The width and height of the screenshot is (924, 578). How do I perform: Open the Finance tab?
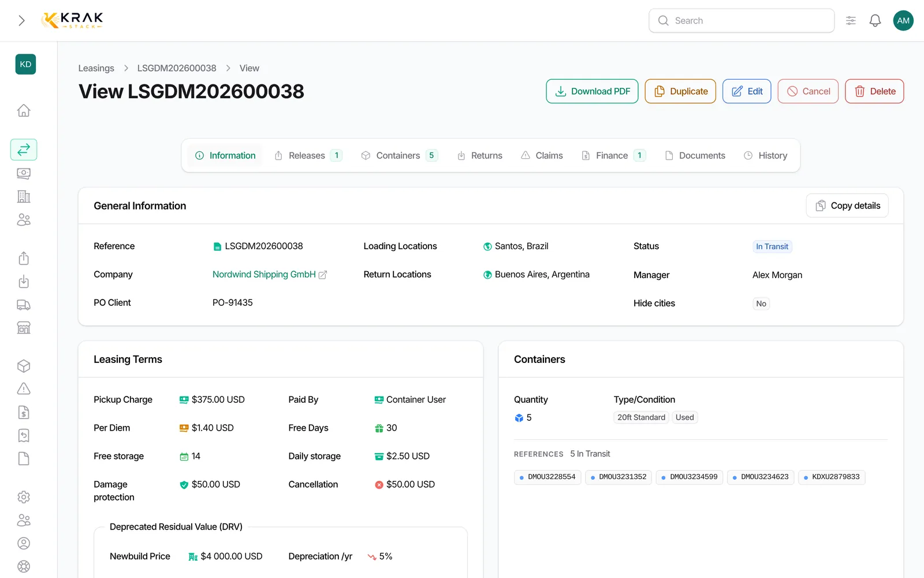tap(613, 155)
